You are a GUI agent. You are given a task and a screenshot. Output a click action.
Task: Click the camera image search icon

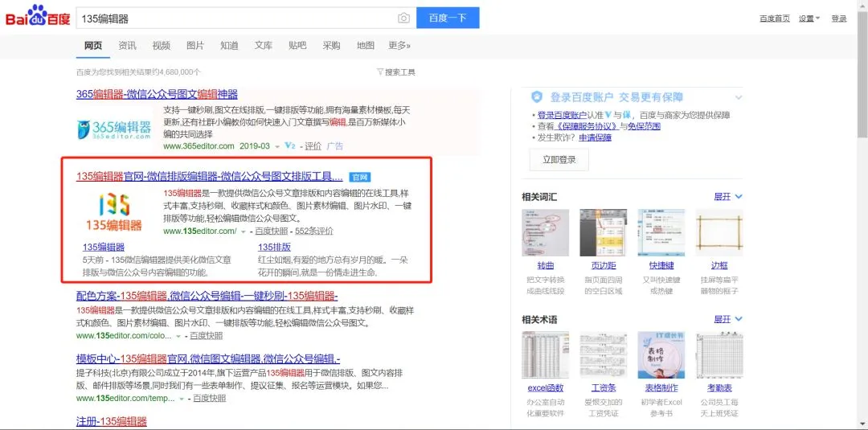tap(403, 18)
